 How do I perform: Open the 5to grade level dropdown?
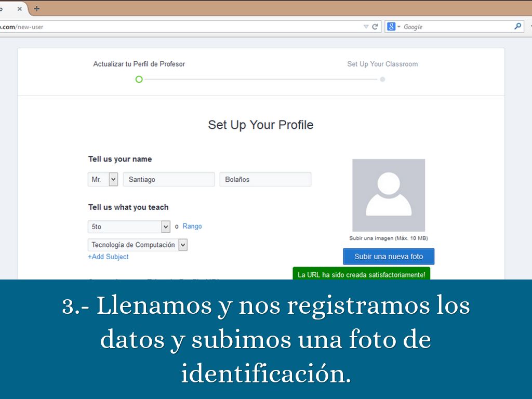click(x=166, y=227)
